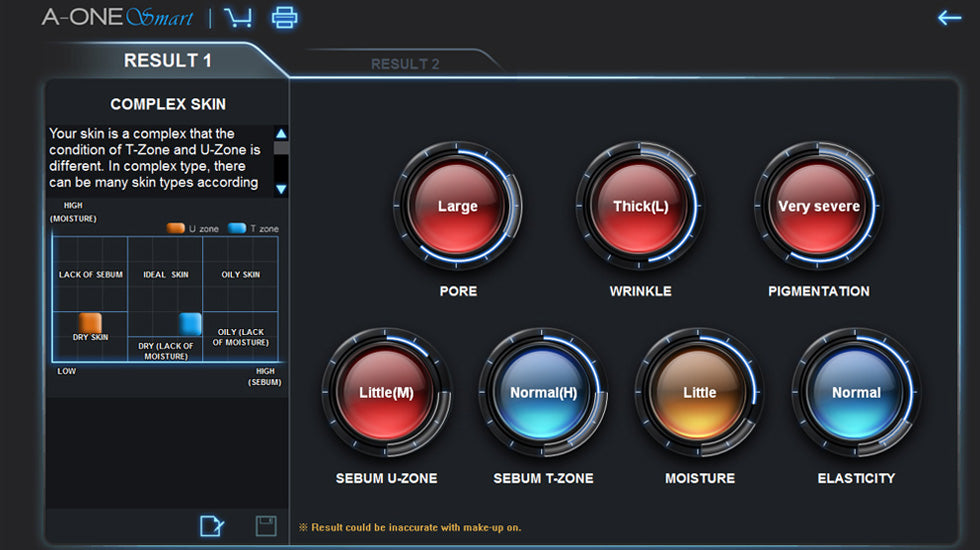Switch to the Result 2 tab
This screenshot has height=550, width=980.
[x=405, y=64]
